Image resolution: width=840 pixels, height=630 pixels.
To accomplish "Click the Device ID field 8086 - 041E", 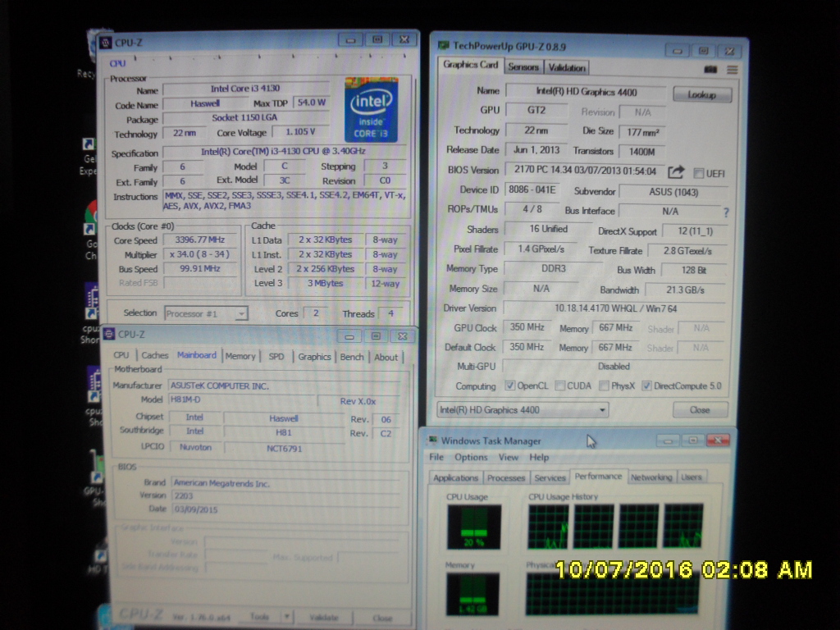I will coord(532,189).
